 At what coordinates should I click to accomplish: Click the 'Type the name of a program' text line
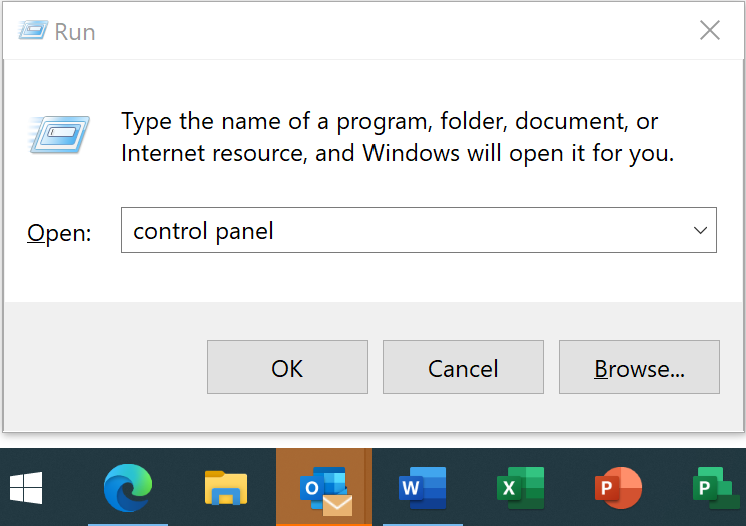coord(390,121)
